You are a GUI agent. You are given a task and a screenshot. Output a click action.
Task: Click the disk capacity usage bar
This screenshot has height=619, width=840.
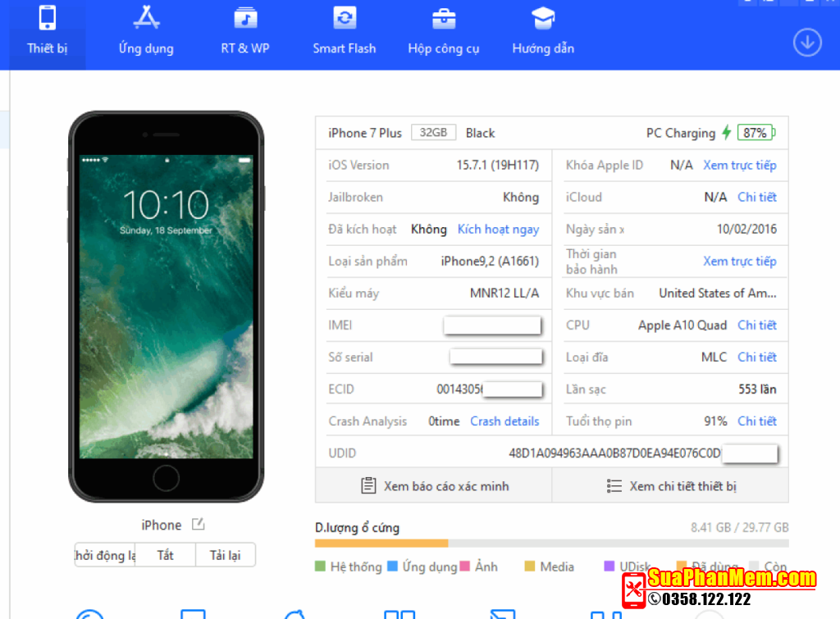[x=551, y=544]
